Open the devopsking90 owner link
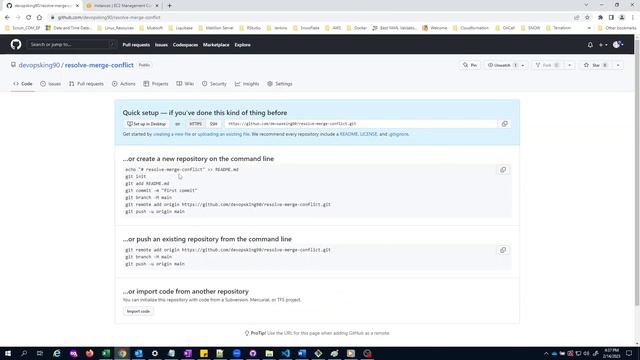 tap(39, 65)
